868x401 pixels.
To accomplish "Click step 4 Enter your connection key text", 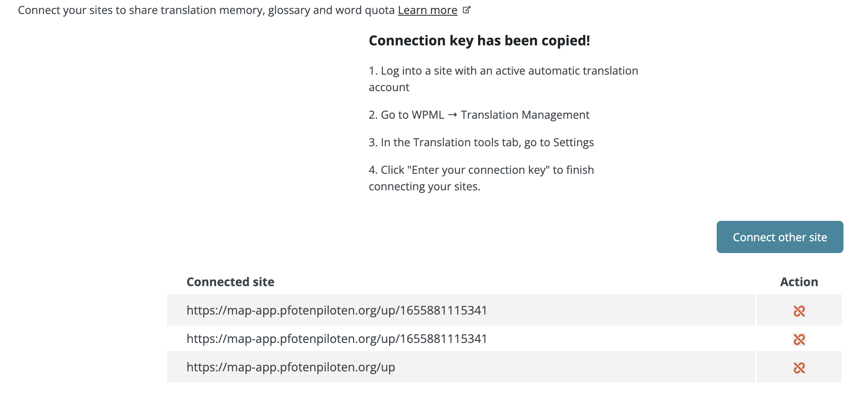I will pyautogui.click(x=481, y=178).
